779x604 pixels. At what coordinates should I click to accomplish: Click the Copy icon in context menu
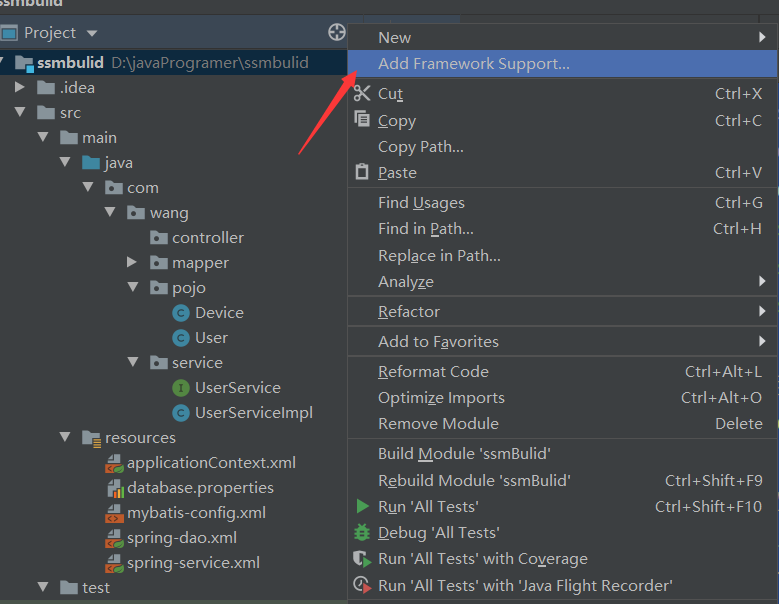point(362,120)
